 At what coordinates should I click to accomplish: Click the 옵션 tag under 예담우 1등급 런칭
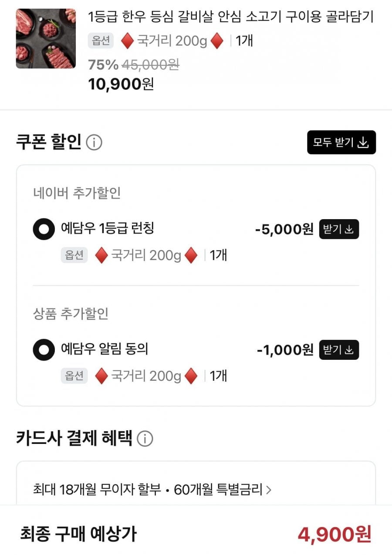(x=74, y=255)
